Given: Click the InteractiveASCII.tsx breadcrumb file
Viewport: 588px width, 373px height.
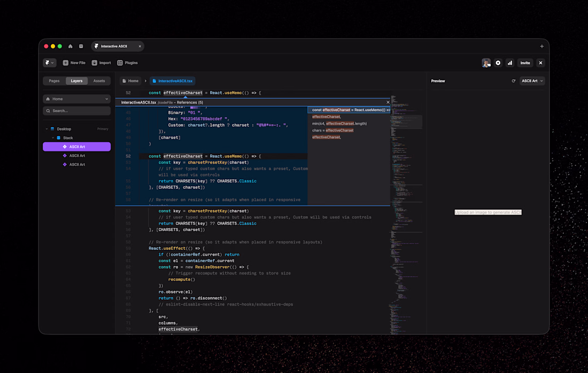Looking at the screenshot, I should 173,81.
